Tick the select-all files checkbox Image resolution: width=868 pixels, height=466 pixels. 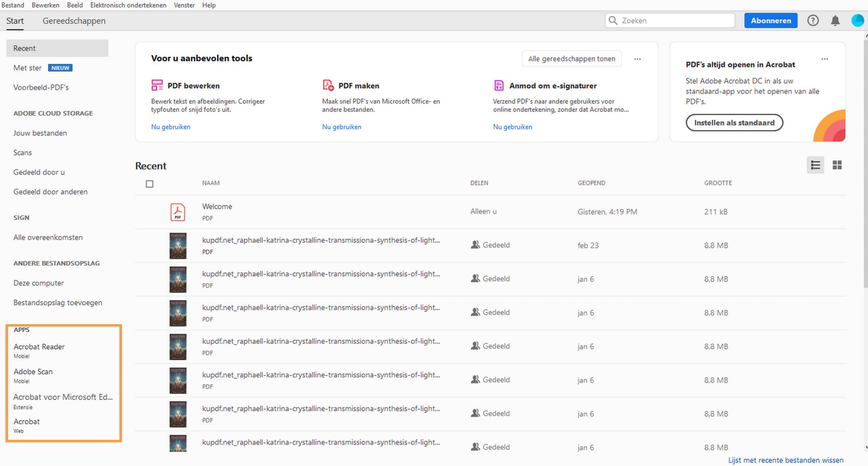pyautogui.click(x=150, y=184)
